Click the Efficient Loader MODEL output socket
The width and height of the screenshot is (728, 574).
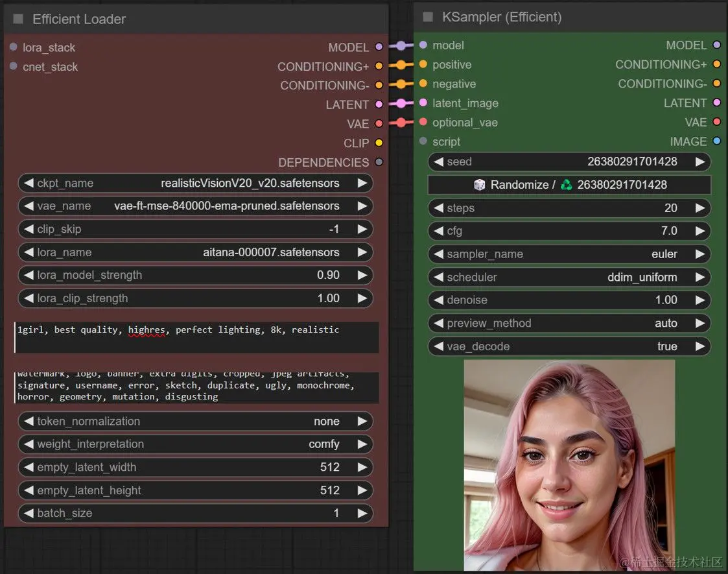pos(379,47)
